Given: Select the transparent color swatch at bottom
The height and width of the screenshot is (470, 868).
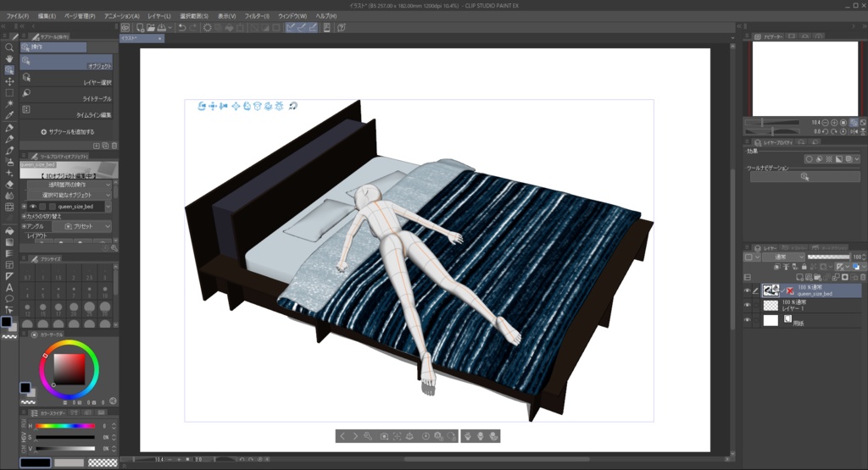Looking at the screenshot, I should click(103, 463).
